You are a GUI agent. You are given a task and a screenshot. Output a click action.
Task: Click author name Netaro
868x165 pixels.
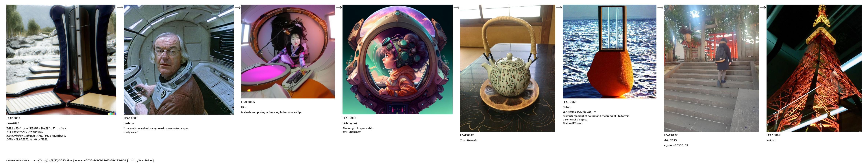pos(567,107)
